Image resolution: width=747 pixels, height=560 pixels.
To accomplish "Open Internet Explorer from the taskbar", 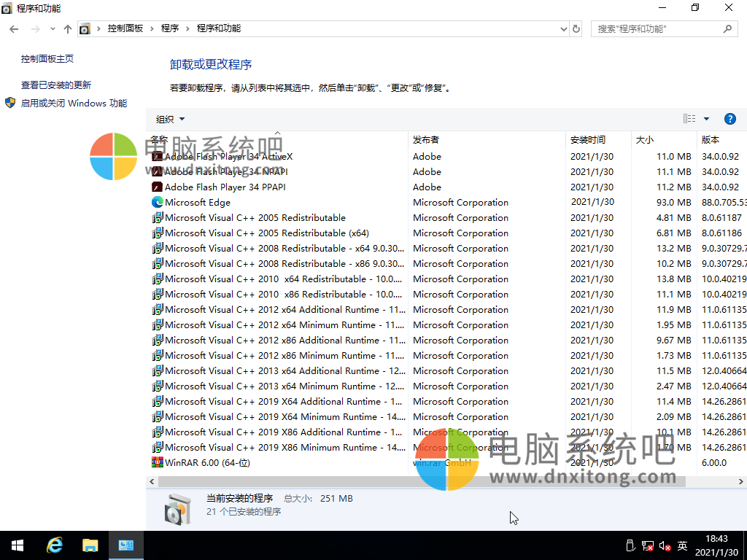I will click(x=54, y=545).
